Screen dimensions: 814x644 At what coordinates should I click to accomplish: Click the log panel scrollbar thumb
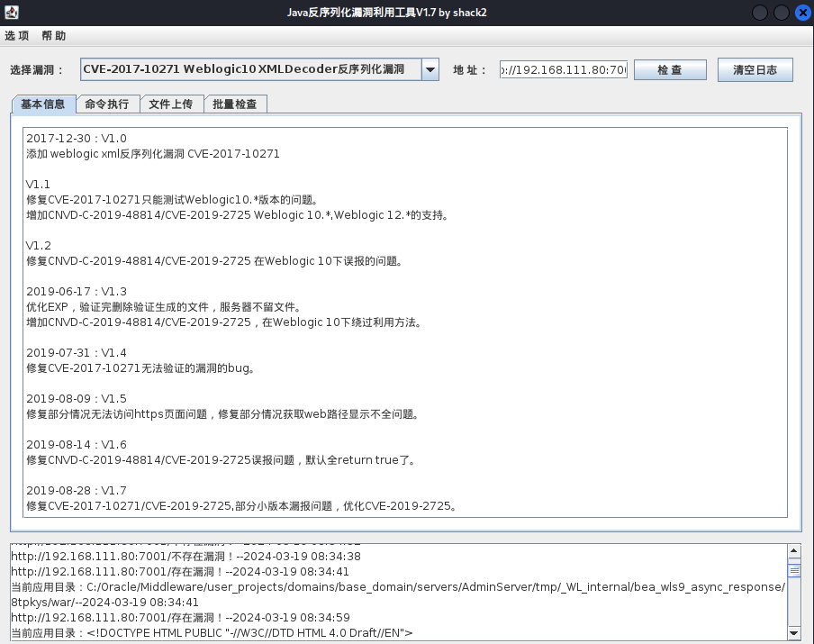(794, 570)
